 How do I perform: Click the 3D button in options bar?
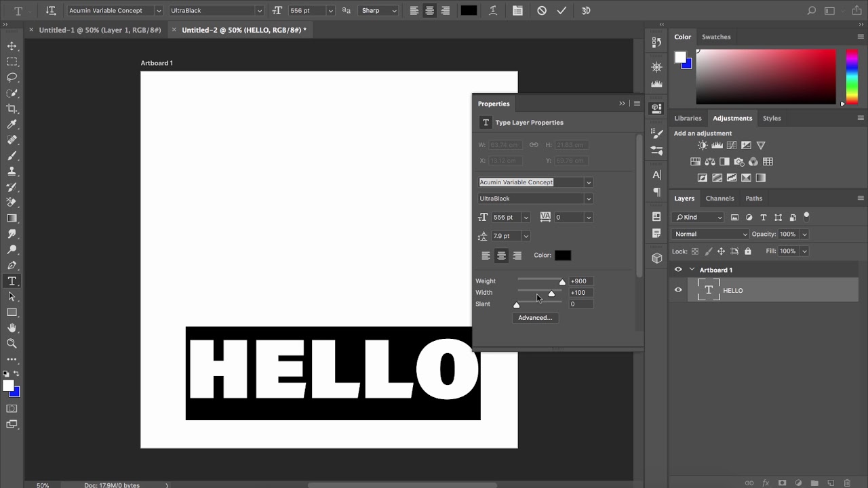(585, 10)
